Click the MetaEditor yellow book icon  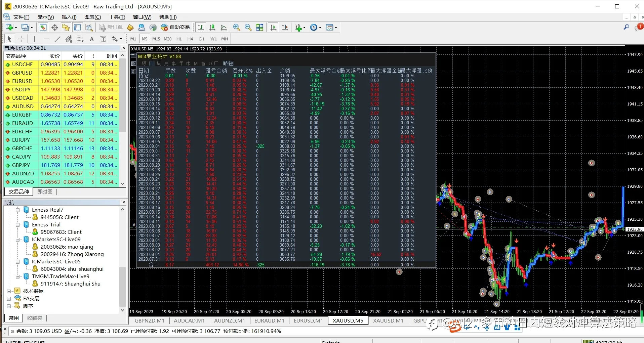click(130, 27)
